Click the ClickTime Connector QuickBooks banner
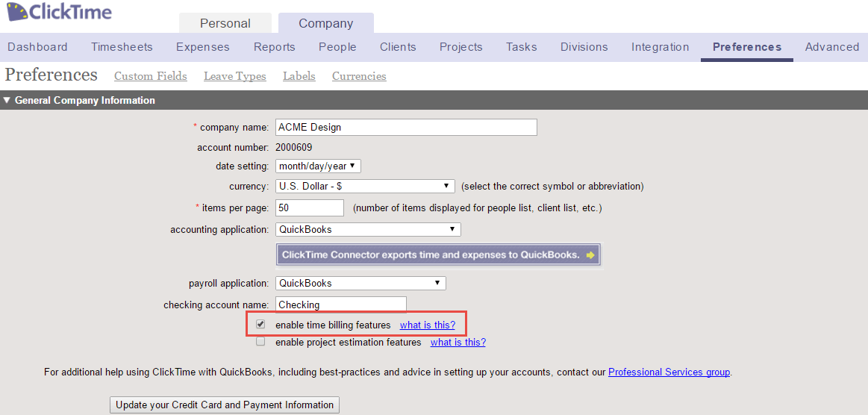This screenshot has width=868, height=415. click(438, 255)
